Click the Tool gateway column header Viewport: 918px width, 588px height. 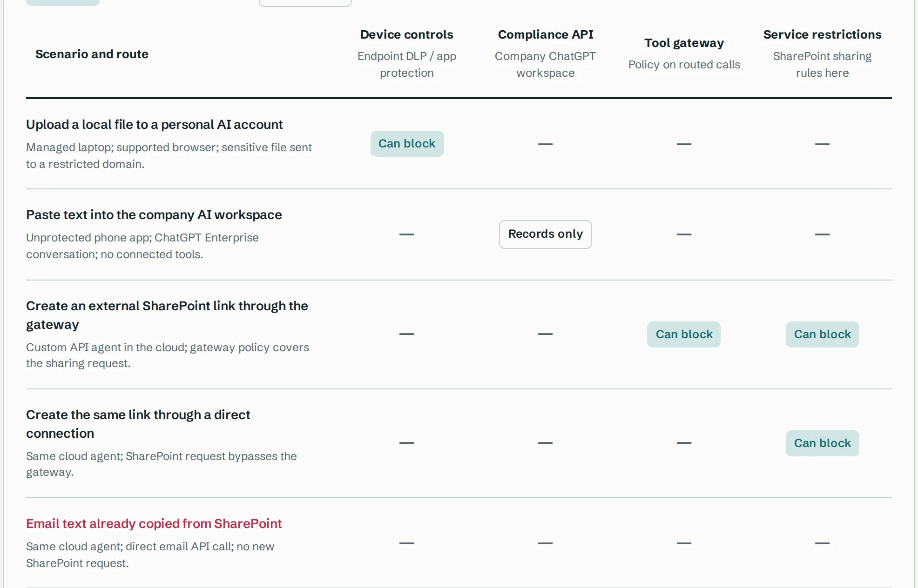684,43
